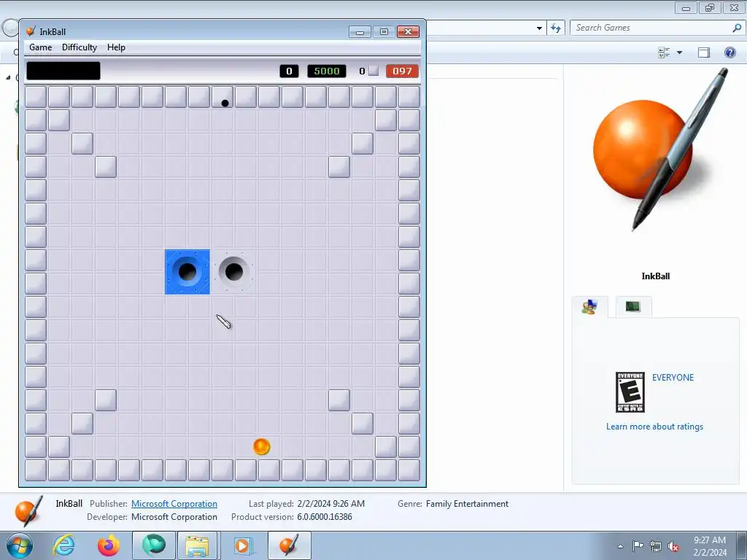This screenshot has height=560, width=747.
Task: Open the Game menu in InkBall
Action: [x=41, y=47]
